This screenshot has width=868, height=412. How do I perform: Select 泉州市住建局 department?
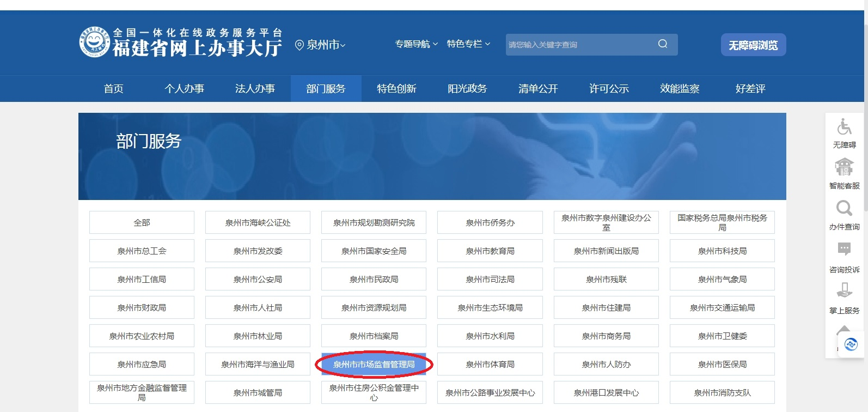[x=606, y=307]
